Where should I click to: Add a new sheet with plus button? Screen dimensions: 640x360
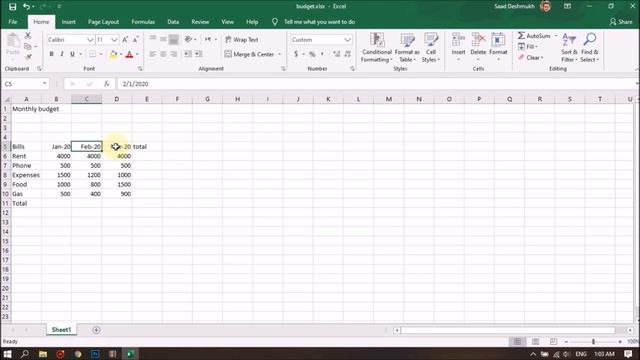[96, 330]
